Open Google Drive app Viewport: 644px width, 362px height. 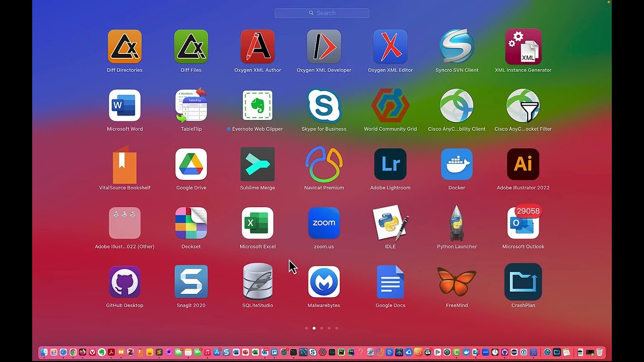click(x=191, y=164)
